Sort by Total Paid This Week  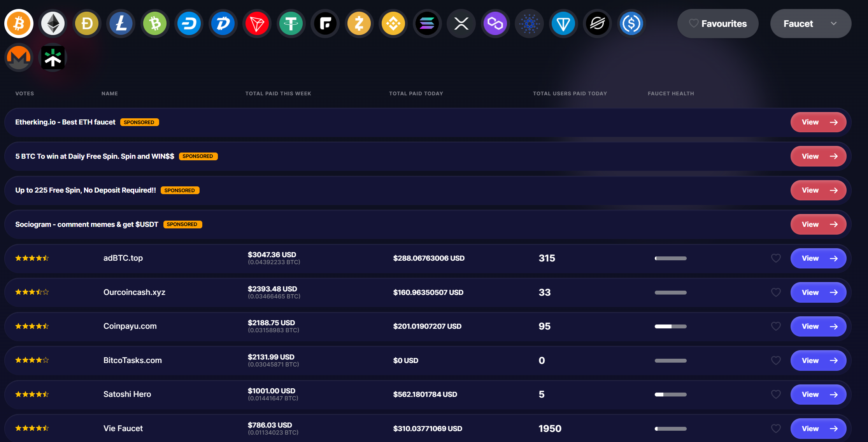pos(278,93)
